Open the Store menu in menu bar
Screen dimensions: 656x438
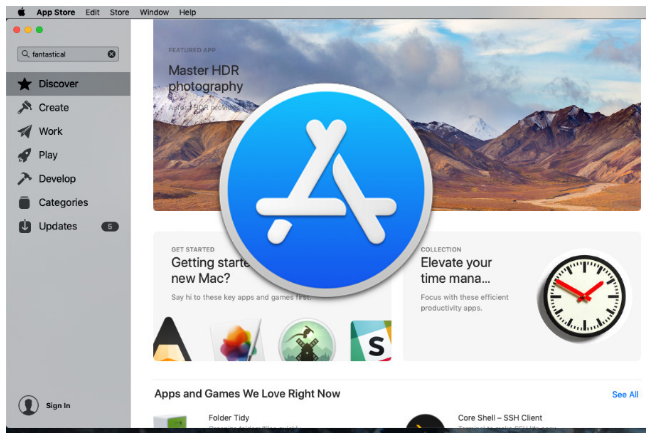tap(119, 12)
